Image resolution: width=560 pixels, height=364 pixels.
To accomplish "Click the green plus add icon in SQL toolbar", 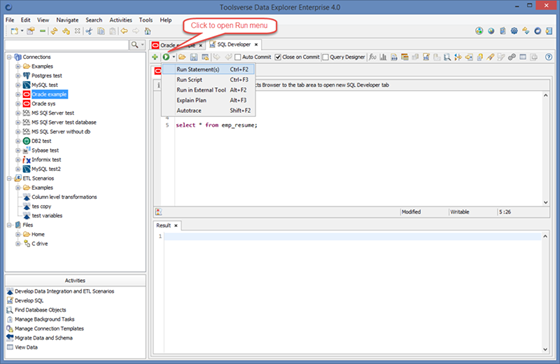I will [155, 57].
